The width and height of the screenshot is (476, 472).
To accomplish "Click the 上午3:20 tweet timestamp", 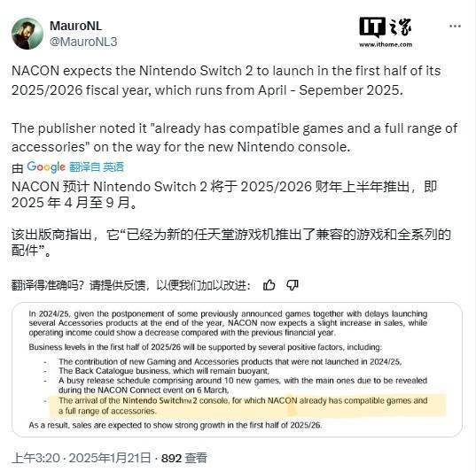I will pos(35,458).
